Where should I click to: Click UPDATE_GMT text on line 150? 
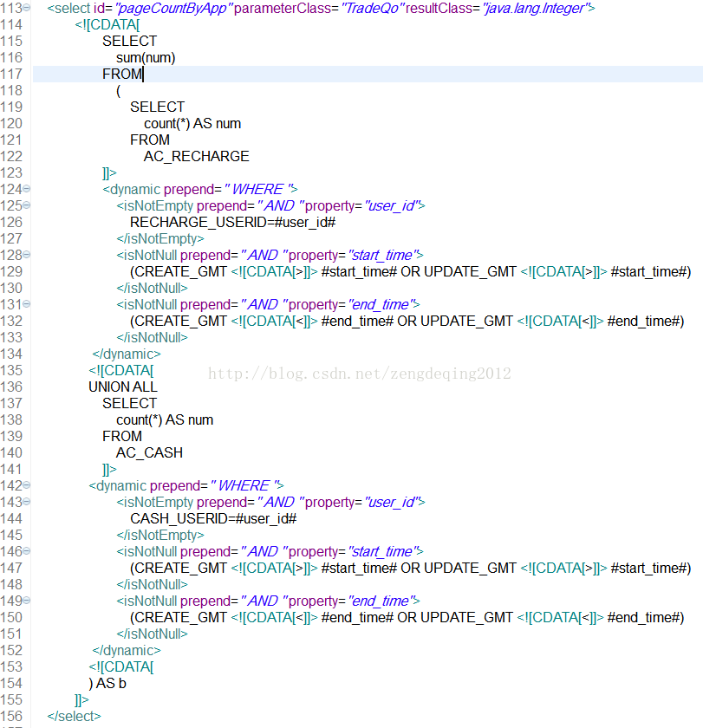(x=466, y=617)
